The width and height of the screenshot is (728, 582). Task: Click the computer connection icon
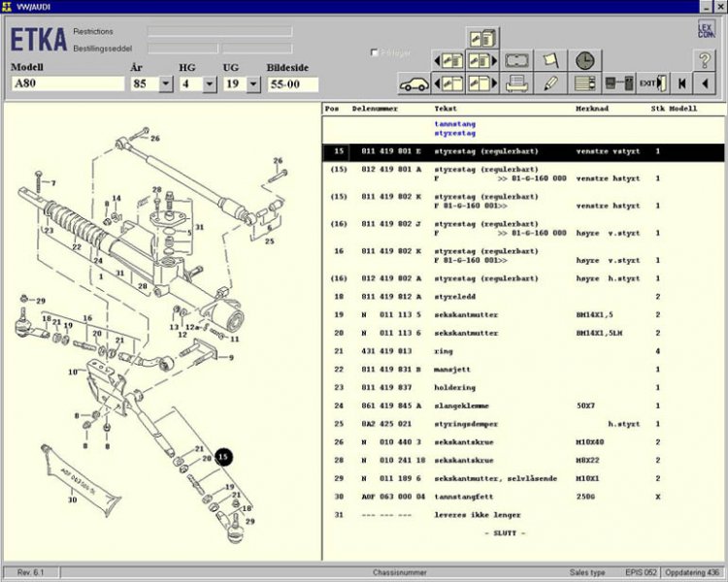[617, 83]
